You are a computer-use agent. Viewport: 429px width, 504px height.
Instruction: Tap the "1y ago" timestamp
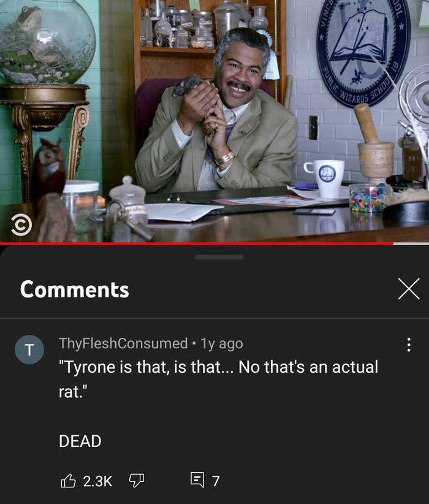tap(222, 343)
